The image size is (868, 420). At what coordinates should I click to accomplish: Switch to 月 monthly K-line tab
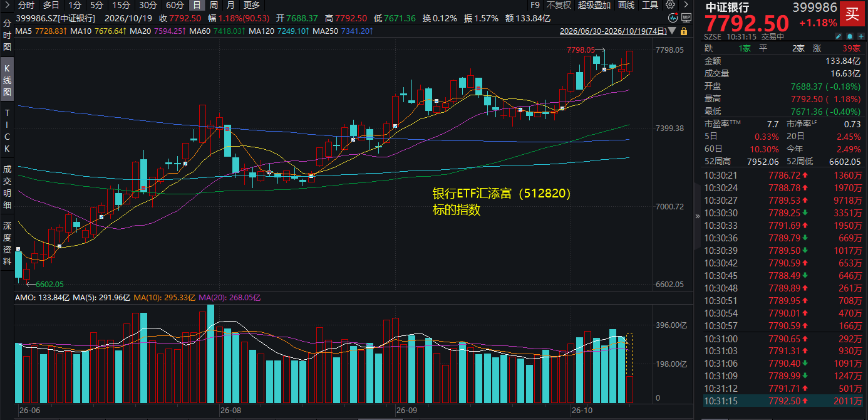tap(230, 5)
